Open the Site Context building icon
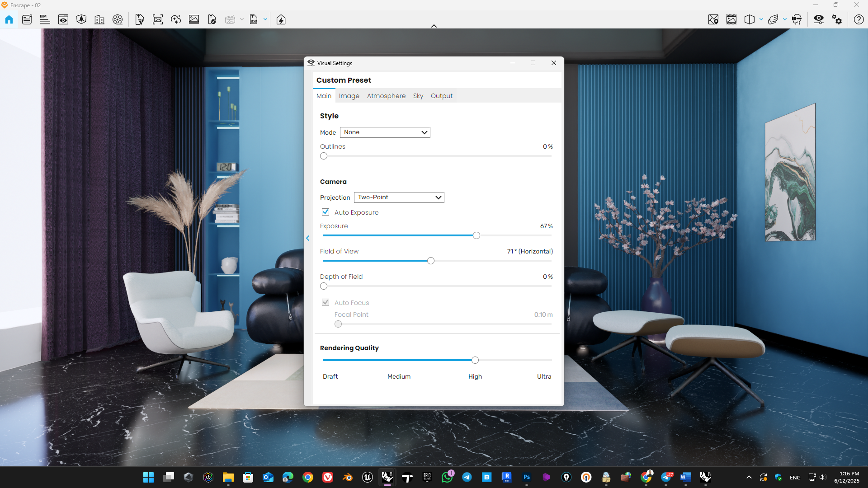The image size is (868, 488). pos(99,19)
